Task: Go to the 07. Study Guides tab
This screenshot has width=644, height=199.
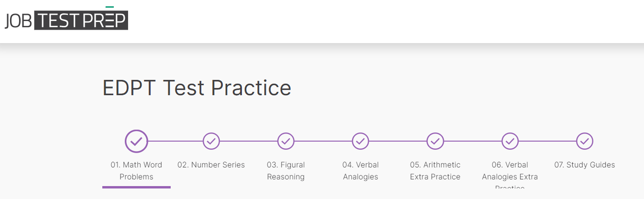Action: pyautogui.click(x=585, y=165)
